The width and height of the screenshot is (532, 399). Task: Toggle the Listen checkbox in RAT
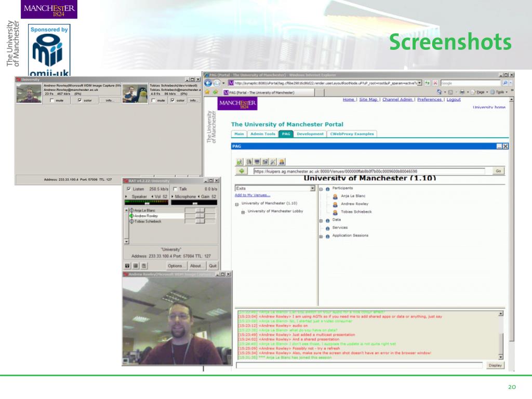coord(129,189)
